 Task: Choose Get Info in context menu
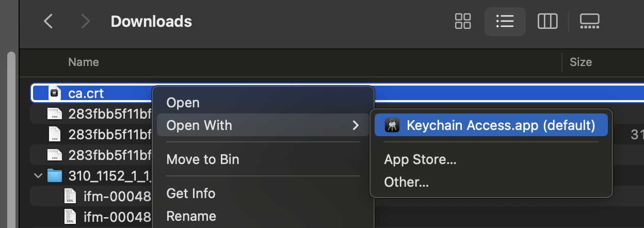[190, 193]
